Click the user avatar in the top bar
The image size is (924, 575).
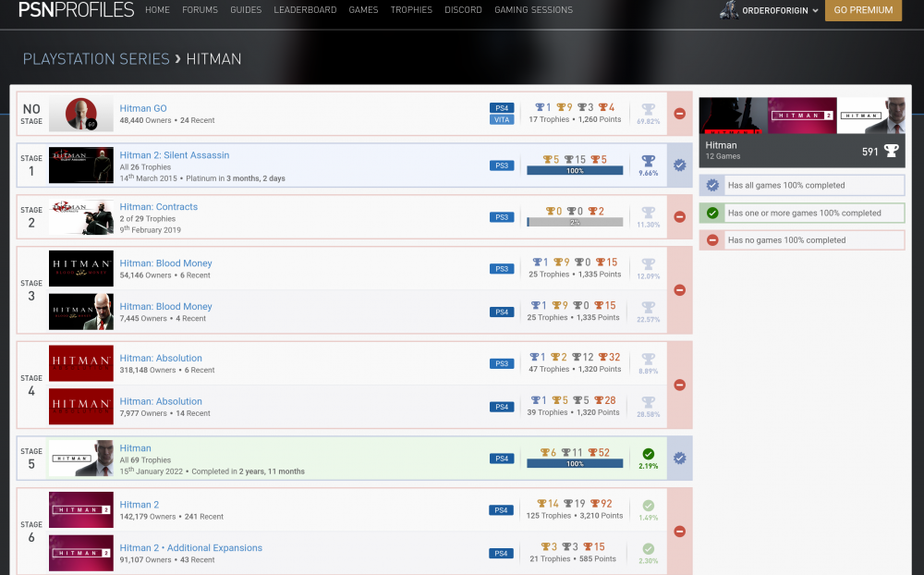729,10
